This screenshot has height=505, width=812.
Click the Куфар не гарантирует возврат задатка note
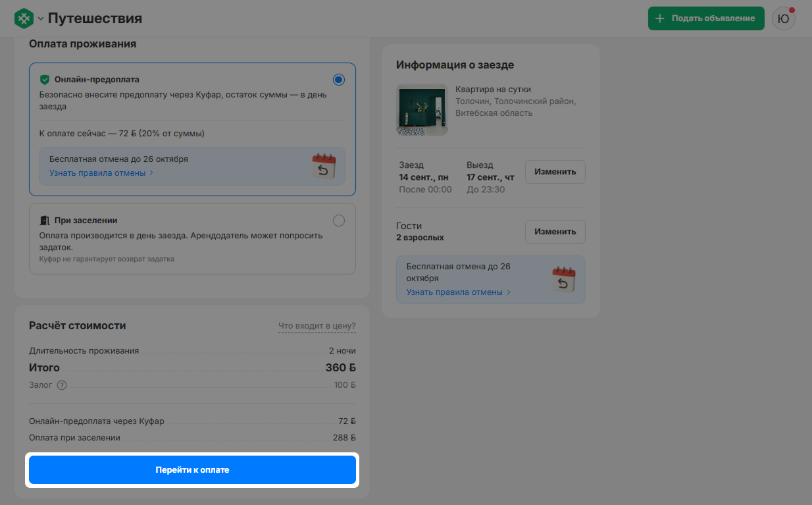107,259
